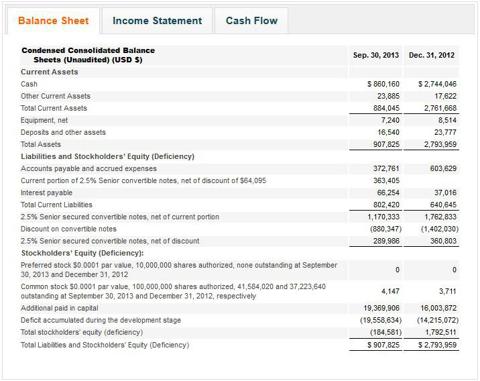Click 'Discount on convertible notes' label
The image size is (480, 381).
click(68, 229)
